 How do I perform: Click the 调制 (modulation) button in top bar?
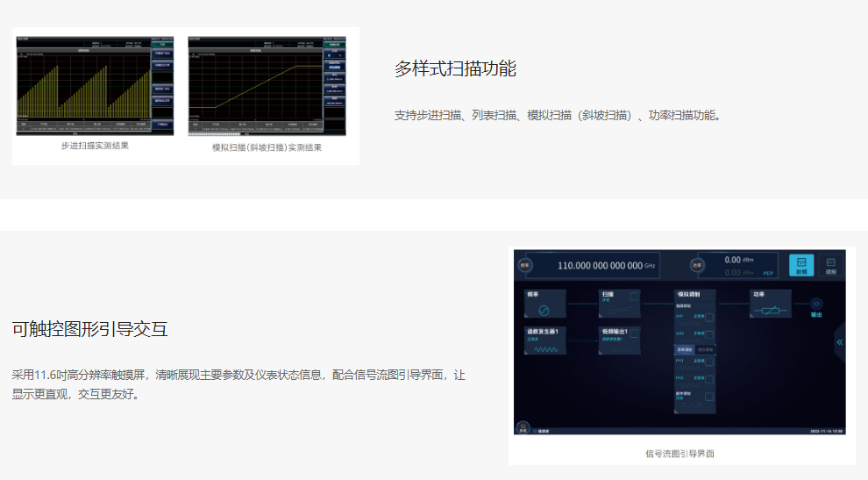(x=830, y=265)
